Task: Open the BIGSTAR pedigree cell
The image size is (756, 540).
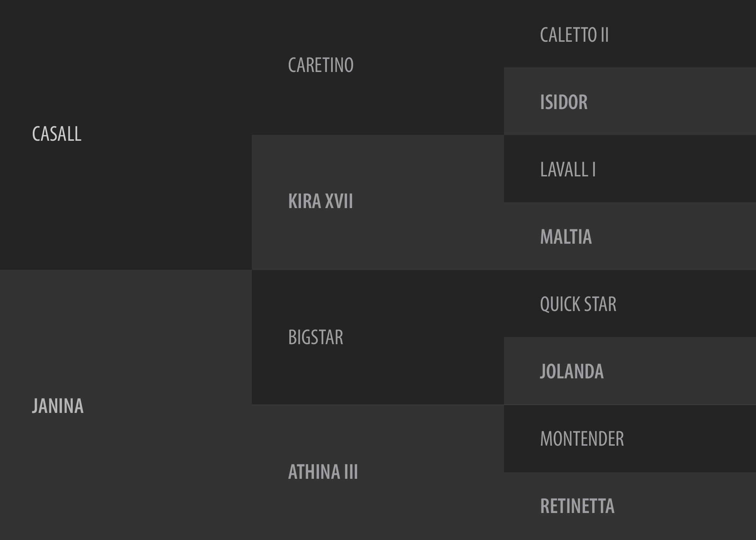Action: pyautogui.click(x=316, y=337)
